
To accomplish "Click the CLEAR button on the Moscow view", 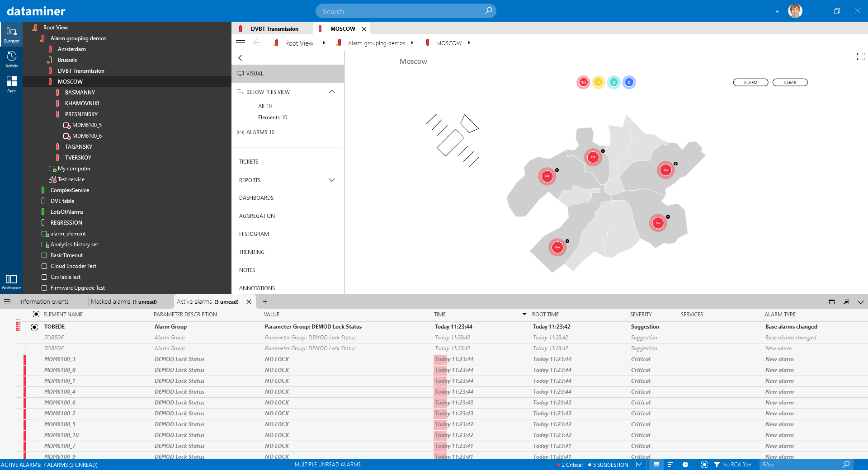I will 790,82.
